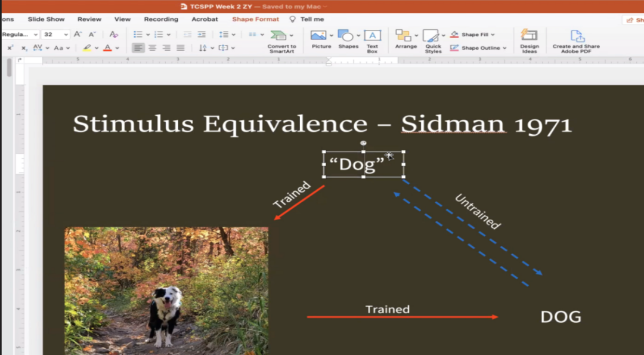
Task: Expand the Shape Fill dropdown arrow
Action: [493, 35]
